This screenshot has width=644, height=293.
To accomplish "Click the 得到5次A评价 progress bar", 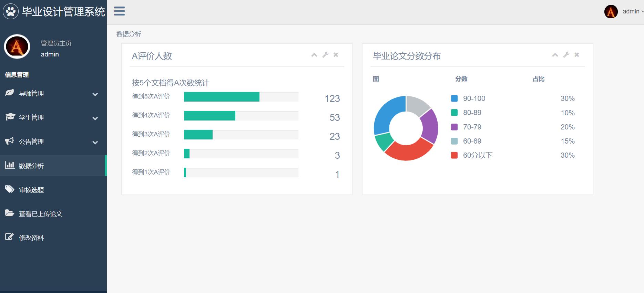I will tap(241, 97).
